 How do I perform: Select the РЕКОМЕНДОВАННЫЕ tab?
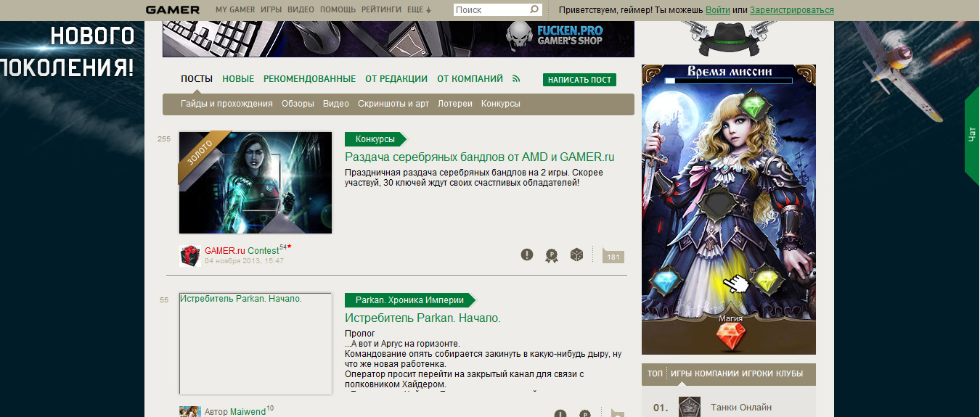[309, 79]
